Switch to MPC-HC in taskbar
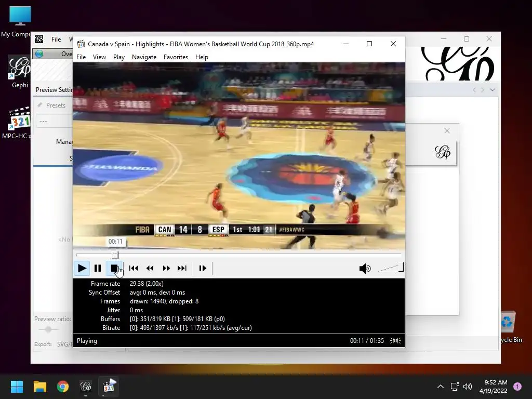This screenshot has width=532, height=399. click(109, 387)
